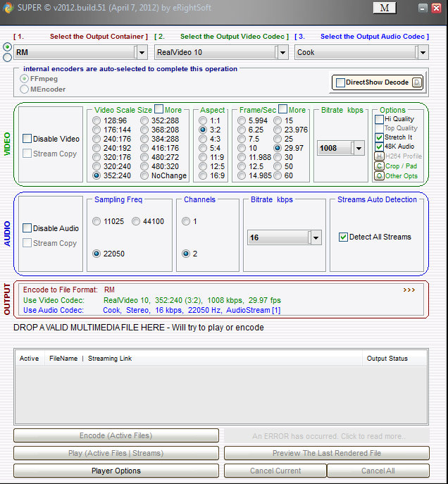Minimize the SUPER window
This screenshot has height=484, width=448.
point(423,8)
